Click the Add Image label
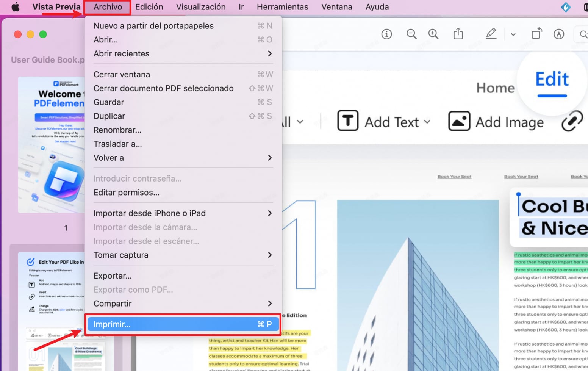The width and height of the screenshot is (588, 371). [510, 122]
